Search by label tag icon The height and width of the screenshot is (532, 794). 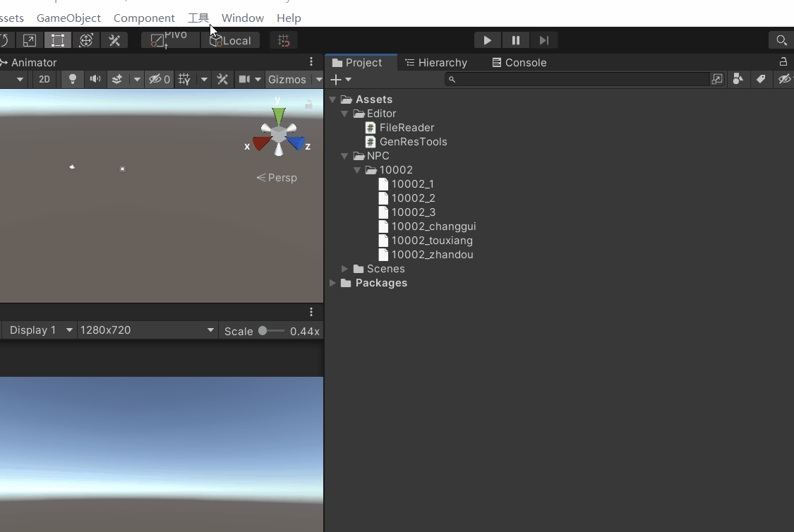coord(761,79)
